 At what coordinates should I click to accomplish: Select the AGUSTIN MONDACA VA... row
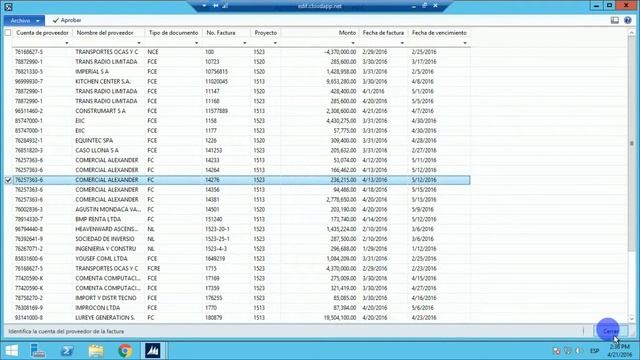(241, 209)
